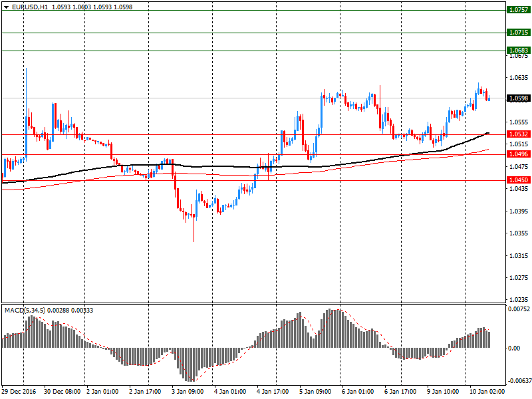The width and height of the screenshot is (532, 399).
Task: Click the 1.0475 price scale value
Action: click(x=519, y=167)
